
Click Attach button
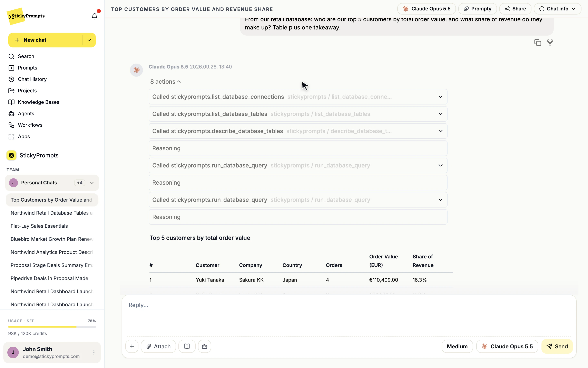tap(158, 346)
